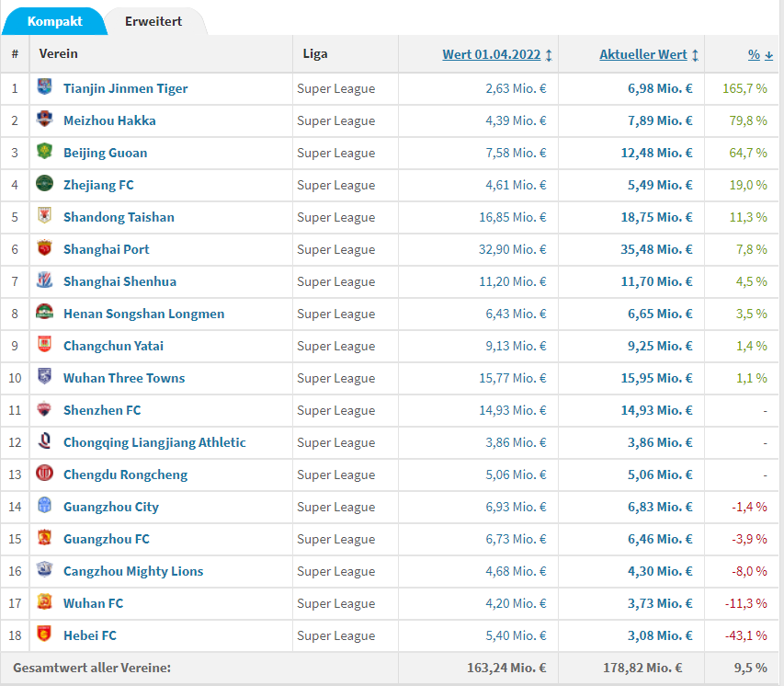Click the Chengdu Rongcheng club crest
784x686 pixels.
pyautogui.click(x=44, y=473)
